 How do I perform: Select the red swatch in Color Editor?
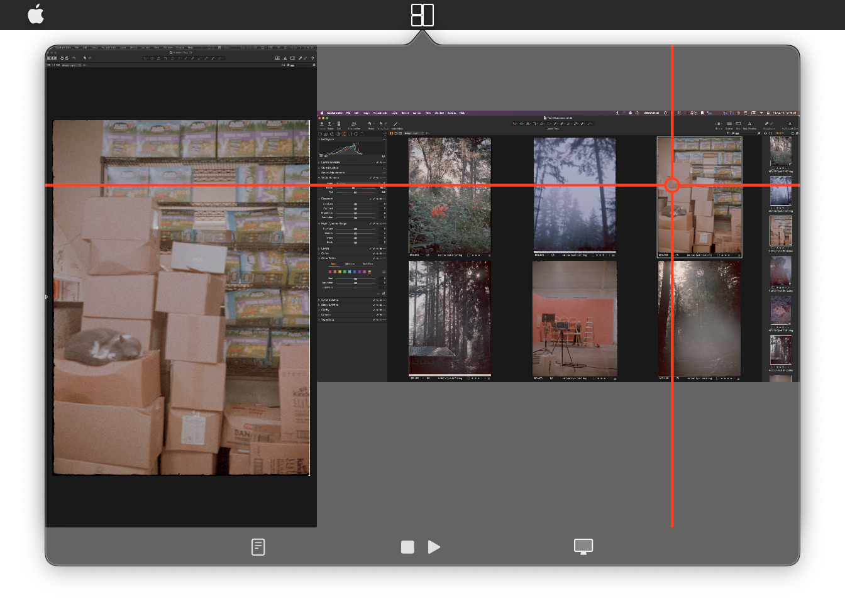[x=330, y=272]
